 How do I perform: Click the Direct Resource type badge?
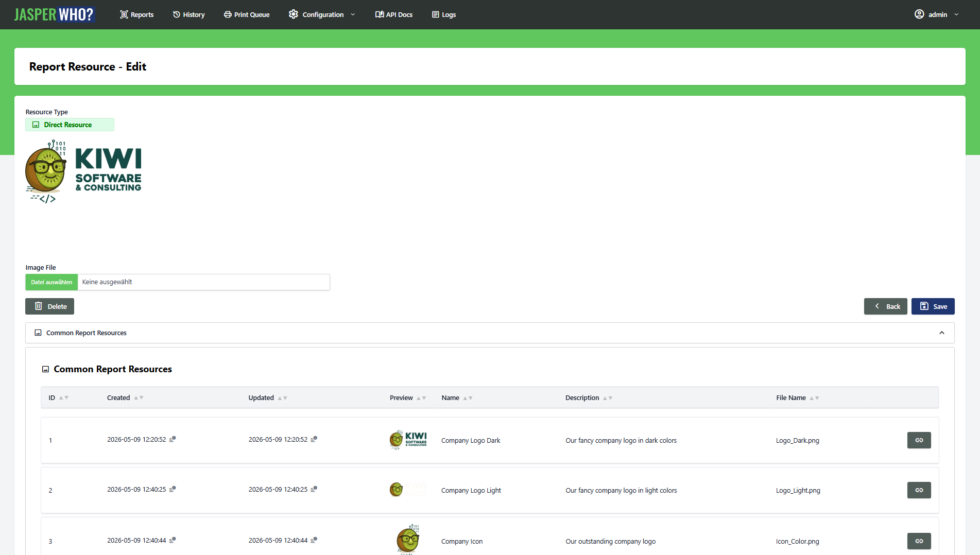[x=70, y=125]
